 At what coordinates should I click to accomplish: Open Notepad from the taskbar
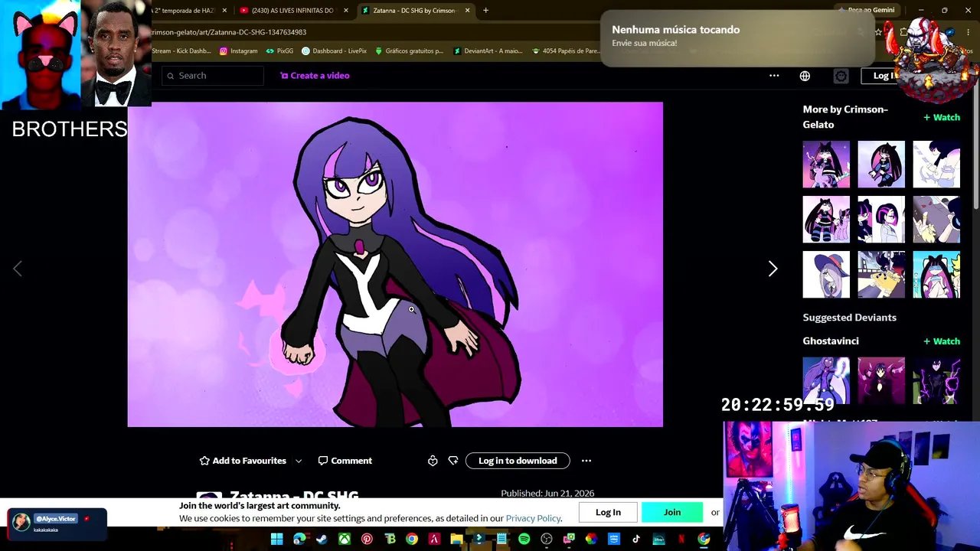tap(501, 539)
